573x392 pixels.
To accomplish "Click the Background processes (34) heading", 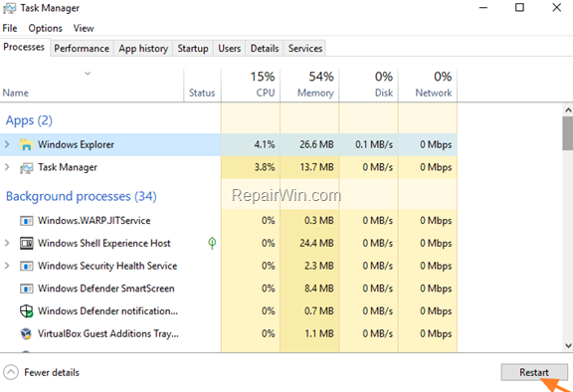I will (82, 197).
